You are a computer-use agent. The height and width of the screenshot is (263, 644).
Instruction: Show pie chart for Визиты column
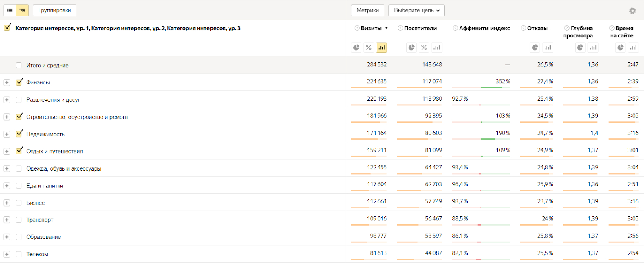coord(356,48)
